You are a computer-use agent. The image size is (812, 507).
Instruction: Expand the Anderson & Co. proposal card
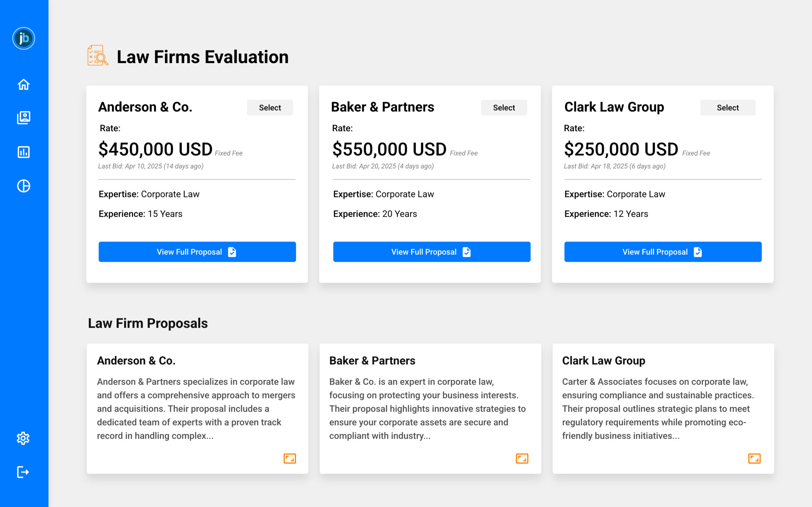pyautogui.click(x=290, y=459)
